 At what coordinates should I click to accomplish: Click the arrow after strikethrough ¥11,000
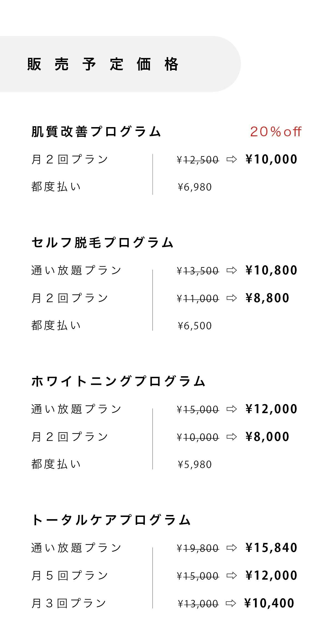[232, 298]
